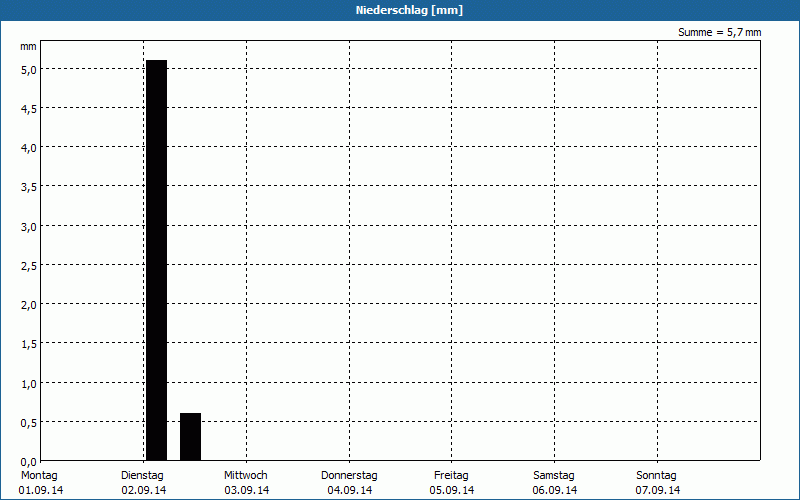800x500 pixels.
Task: Click the 'Montag' day label
Action: point(39,476)
